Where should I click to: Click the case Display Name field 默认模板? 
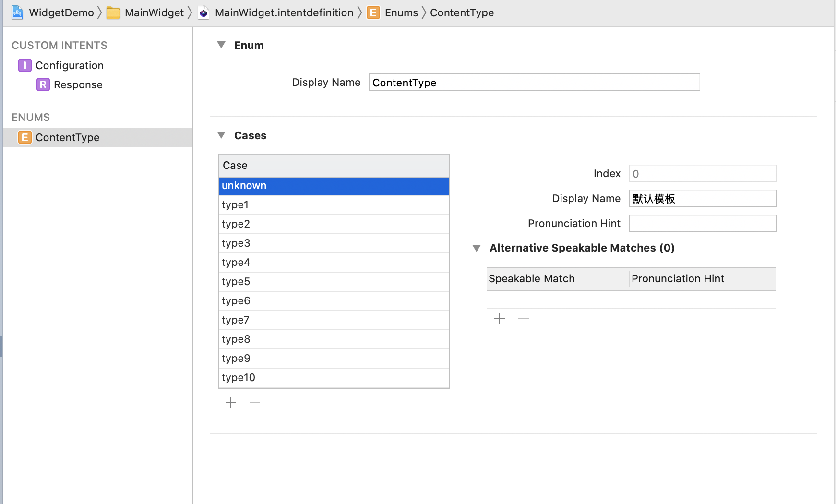[x=703, y=198]
